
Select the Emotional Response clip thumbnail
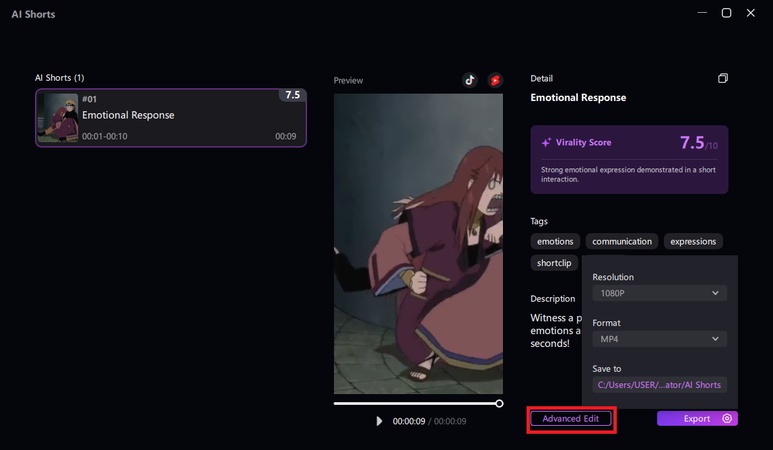coord(58,118)
